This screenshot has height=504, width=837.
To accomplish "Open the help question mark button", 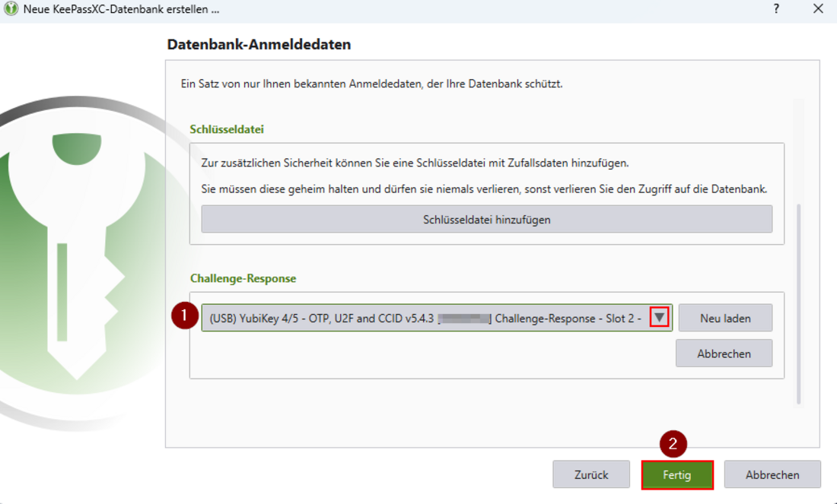I will 776,9.
